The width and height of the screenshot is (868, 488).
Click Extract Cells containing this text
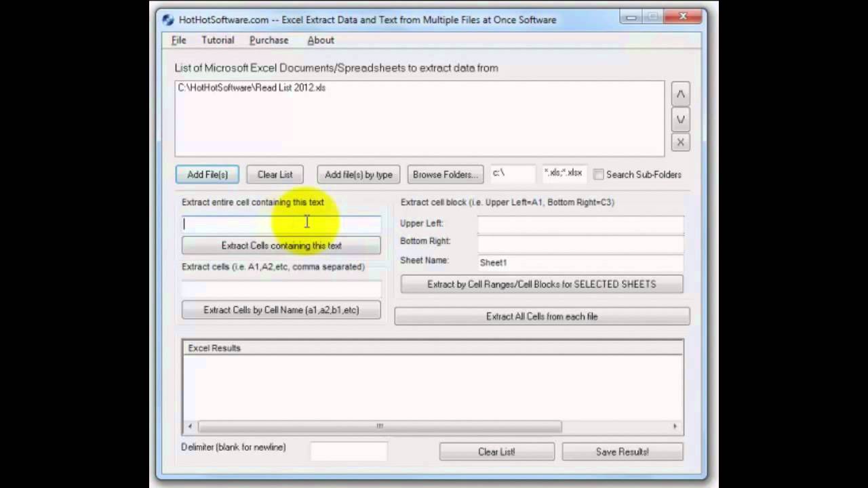point(281,245)
